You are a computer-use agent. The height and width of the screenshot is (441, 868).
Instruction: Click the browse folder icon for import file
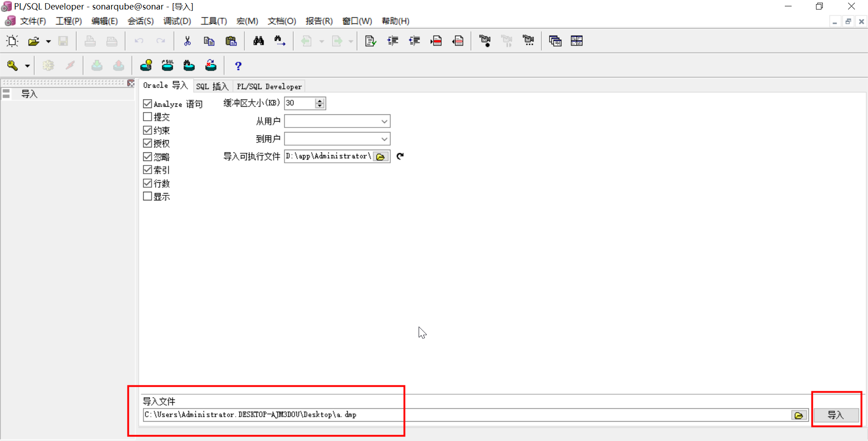tap(799, 415)
